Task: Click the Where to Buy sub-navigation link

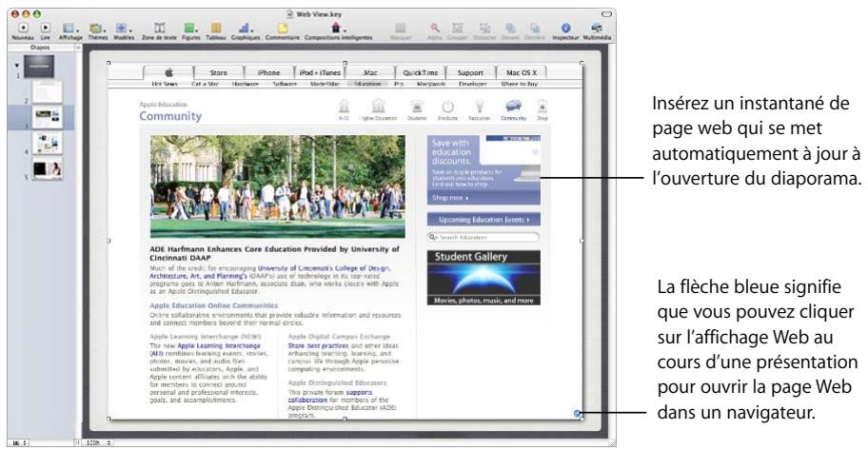Action: [x=520, y=84]
